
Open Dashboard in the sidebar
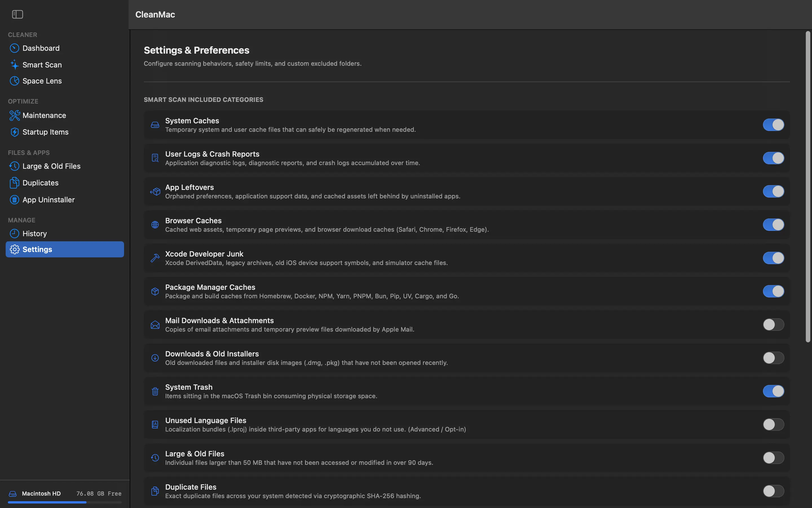pyautogui.click(x=65, y=48)
